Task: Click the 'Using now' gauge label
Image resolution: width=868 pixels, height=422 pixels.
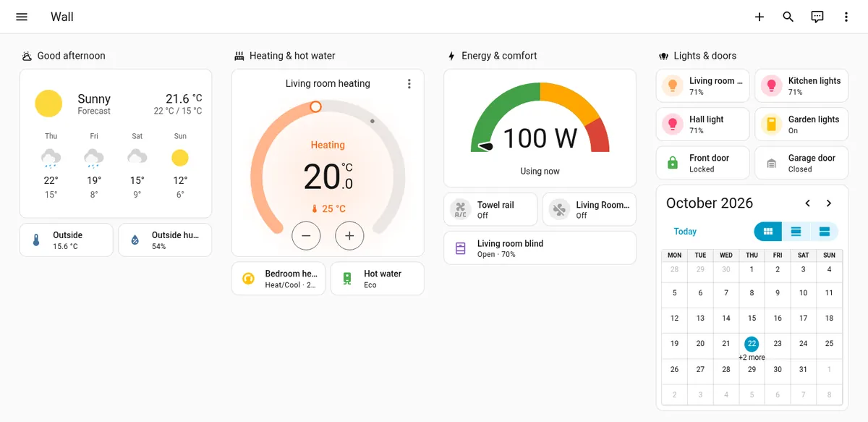Action: click(540, 172)
